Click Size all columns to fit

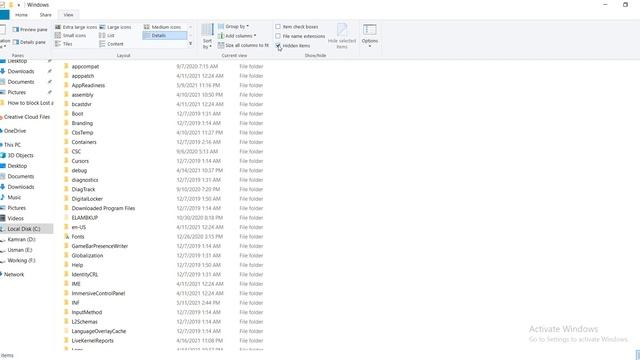(x=243, y=45)
